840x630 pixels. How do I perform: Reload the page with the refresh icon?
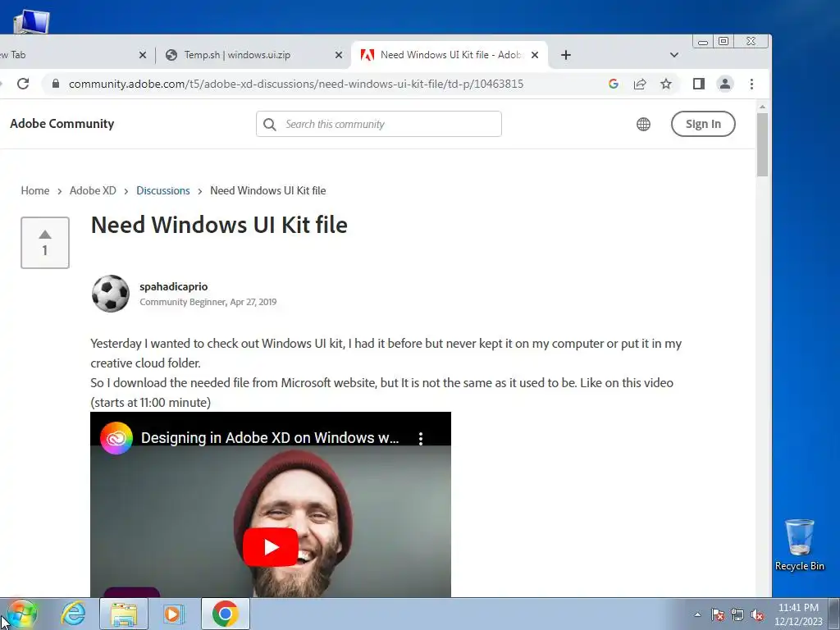[22, 84]
